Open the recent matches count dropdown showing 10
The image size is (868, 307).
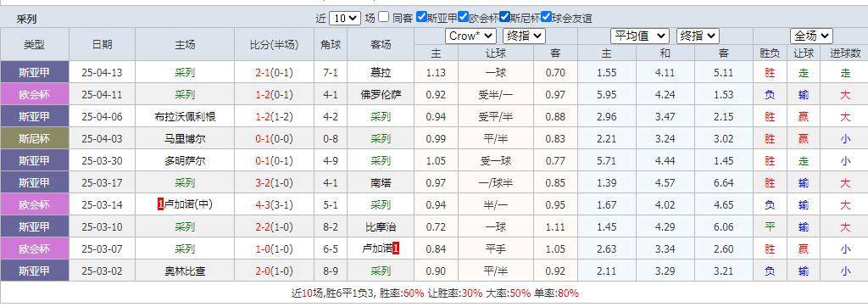point(345,19)
